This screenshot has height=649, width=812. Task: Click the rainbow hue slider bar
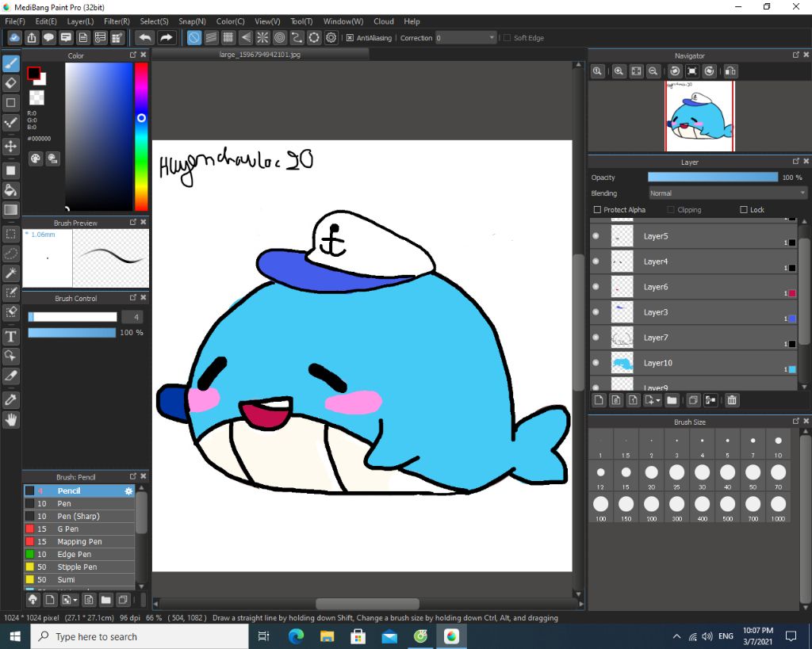pos(141,136)
